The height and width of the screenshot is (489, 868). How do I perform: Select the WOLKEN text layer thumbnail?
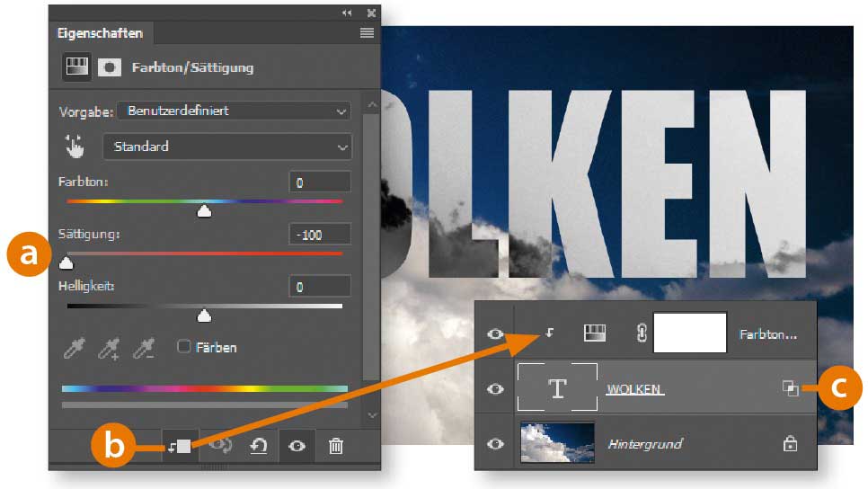click(557, 387)
